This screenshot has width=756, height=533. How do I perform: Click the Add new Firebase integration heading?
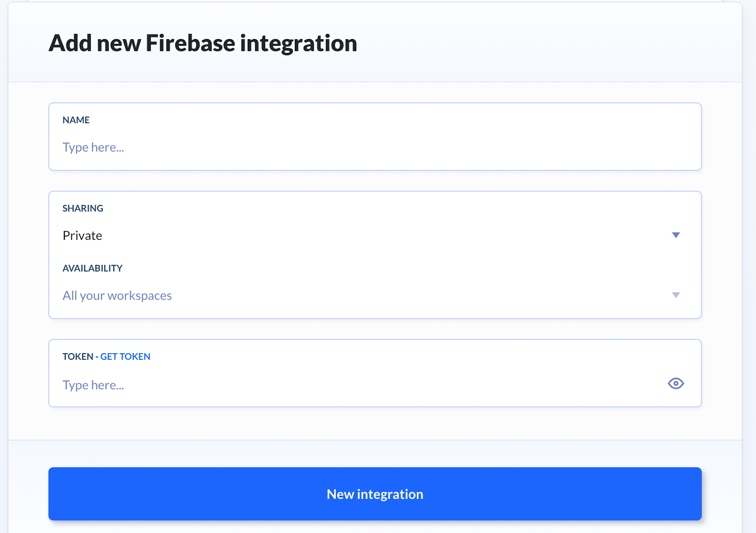coord(203,43)
